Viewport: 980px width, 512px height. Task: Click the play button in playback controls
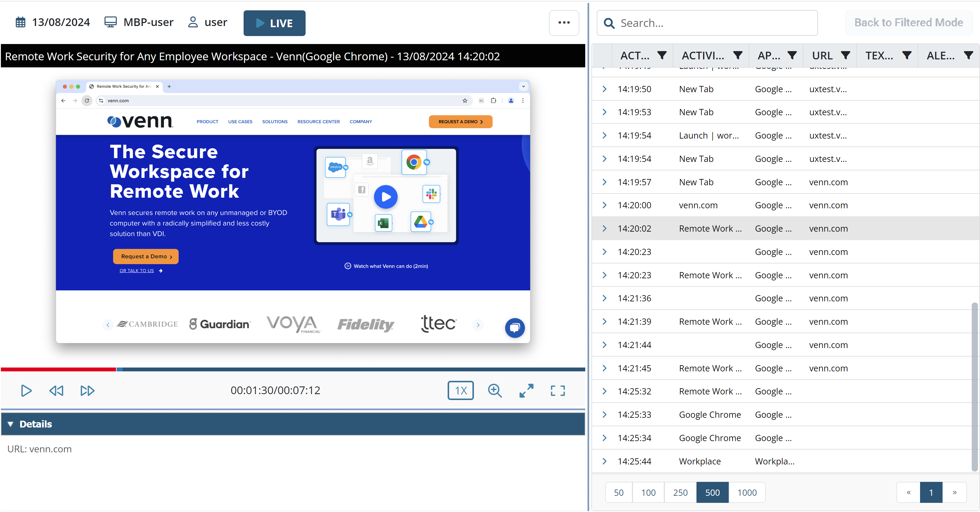click(x=26, y=391)
